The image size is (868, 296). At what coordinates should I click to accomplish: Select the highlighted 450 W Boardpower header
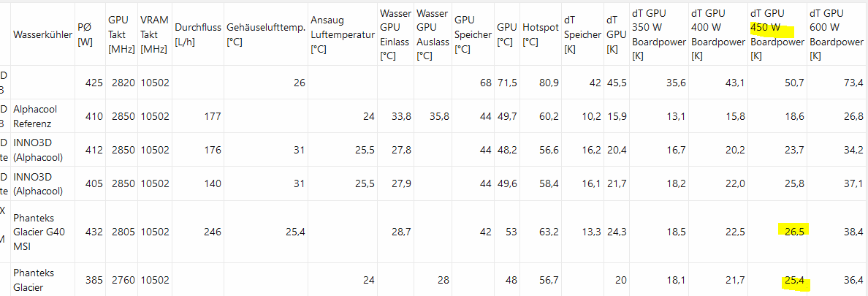pos(777,34)
